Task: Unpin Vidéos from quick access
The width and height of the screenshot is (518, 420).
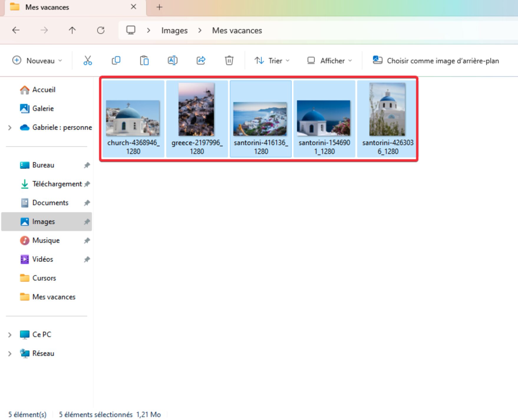Action: (x=87, y=259)
